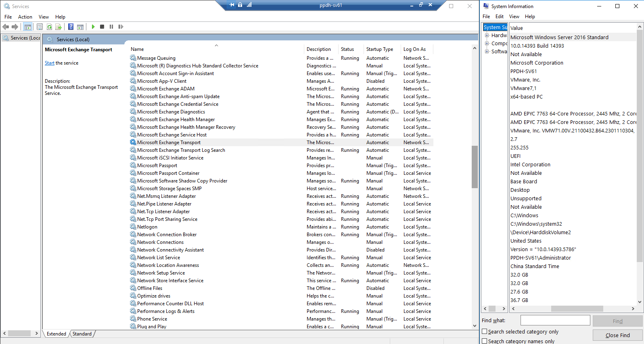Restart the service with restart toolbar icon
This screenshot has height=344, width=644.
click(x=121, y=27)
